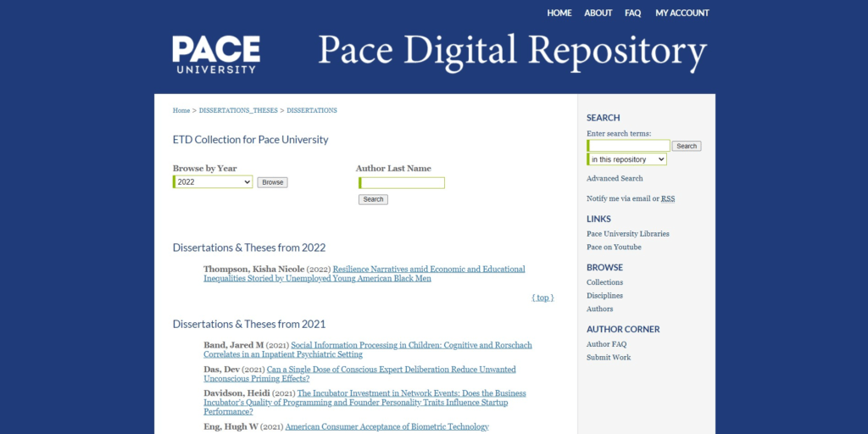
Task: Expand the 'in this repository' dropdown
Action: (626, 159)
